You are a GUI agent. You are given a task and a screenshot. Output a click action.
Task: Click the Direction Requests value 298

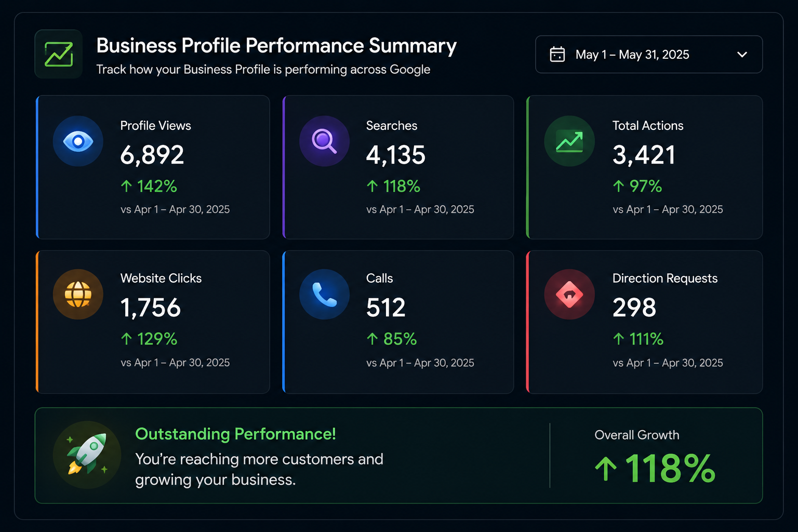pyautogui.click(x=634, y=308)
